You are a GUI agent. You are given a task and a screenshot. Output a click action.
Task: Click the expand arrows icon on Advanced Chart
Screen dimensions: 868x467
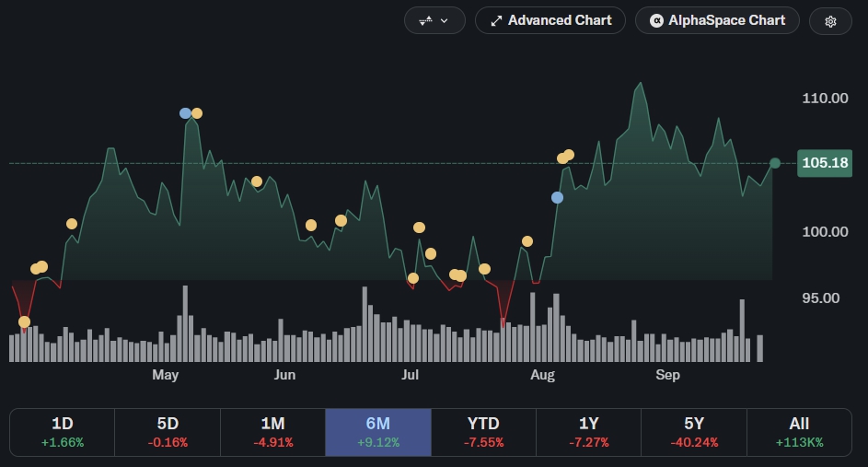click(x=496, y=21)
